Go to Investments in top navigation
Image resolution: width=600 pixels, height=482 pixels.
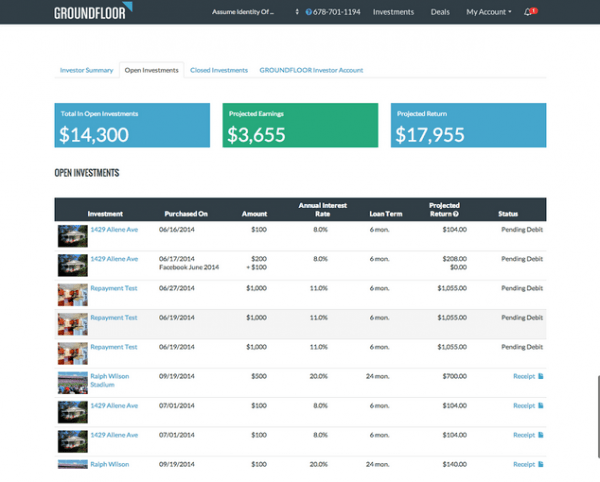(393, 12)
